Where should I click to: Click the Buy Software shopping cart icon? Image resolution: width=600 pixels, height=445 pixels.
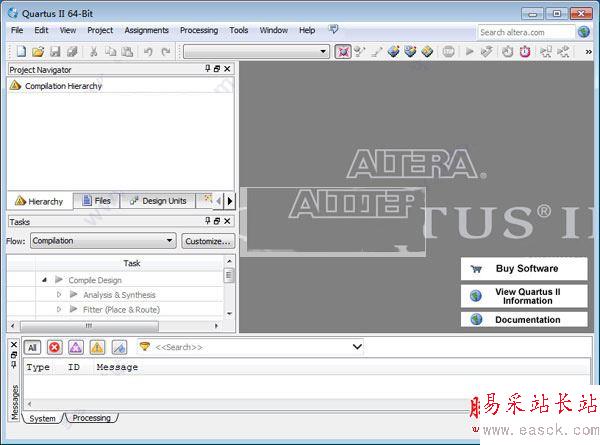coord(476,269)
